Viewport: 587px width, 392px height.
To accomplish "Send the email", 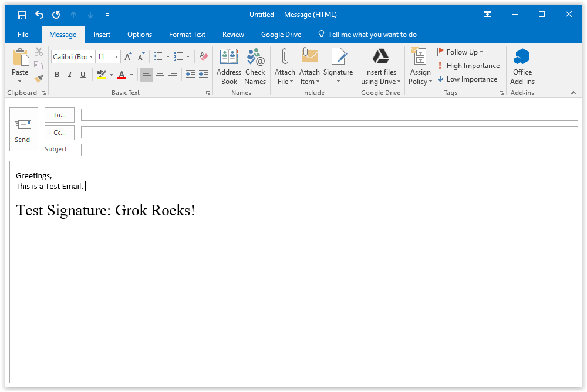I will click(x=23, y=130).
